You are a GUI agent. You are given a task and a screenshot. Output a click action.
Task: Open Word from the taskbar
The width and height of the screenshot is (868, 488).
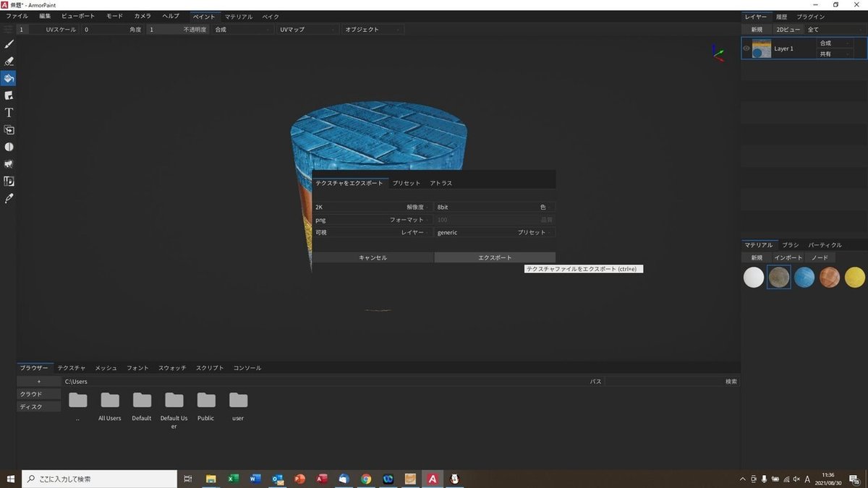(x=255, y=479)
